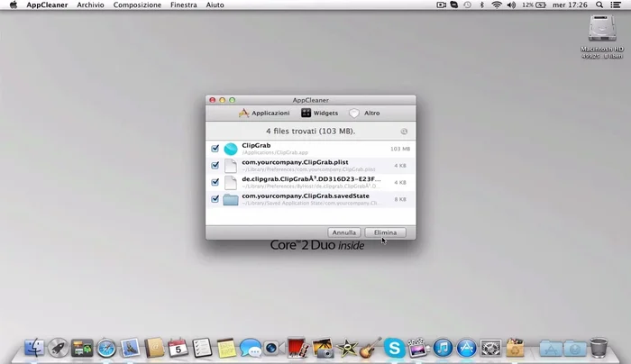Deselect the com.yourcompany.ClipGrab.savedState checkbox
The height and width of the screenshot is (364, 631).
(215, 199)
